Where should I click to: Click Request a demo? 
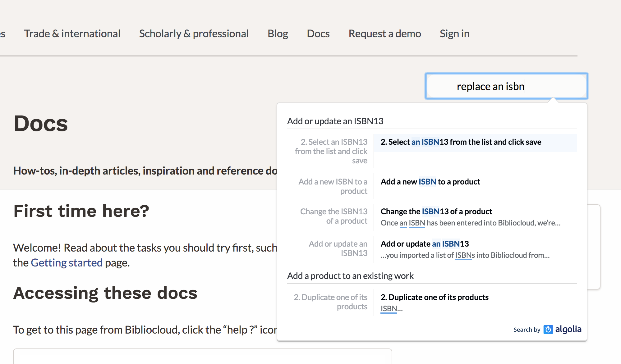click(x=384, y=34)
